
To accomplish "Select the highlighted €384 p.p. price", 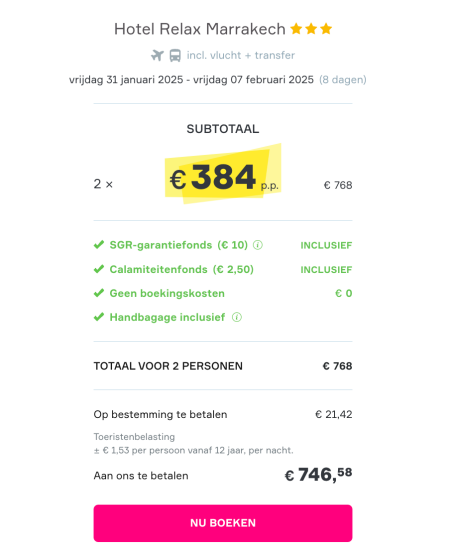I will (223, 177).
